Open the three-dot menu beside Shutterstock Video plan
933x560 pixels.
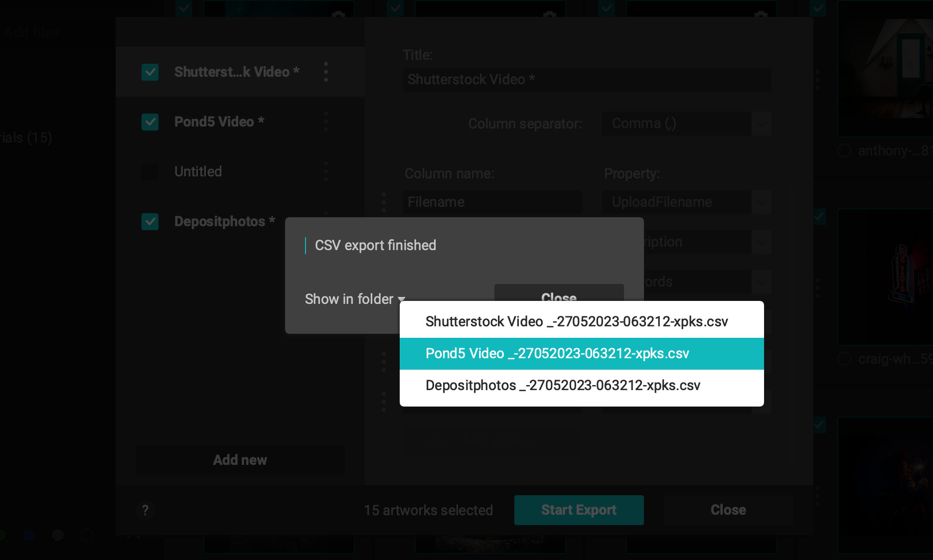[x=326, y=72]
